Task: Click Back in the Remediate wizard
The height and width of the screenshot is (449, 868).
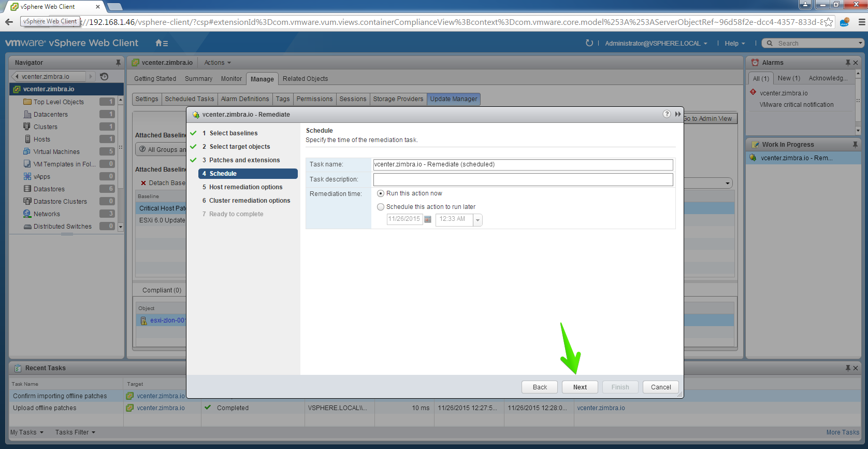Action: point(540,387)
